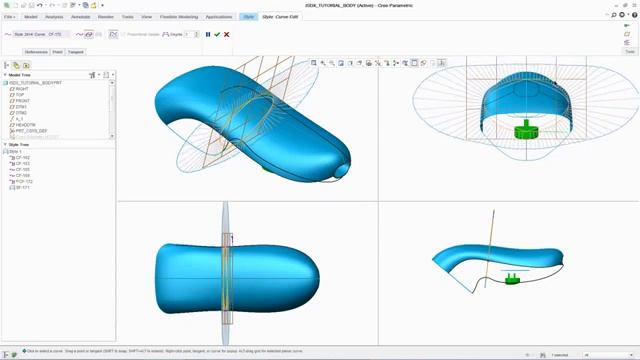Screen dimensions: 640x360
Task: Select the RIGHT datum plane in Model Tree
Action: (x=19, y=89)
